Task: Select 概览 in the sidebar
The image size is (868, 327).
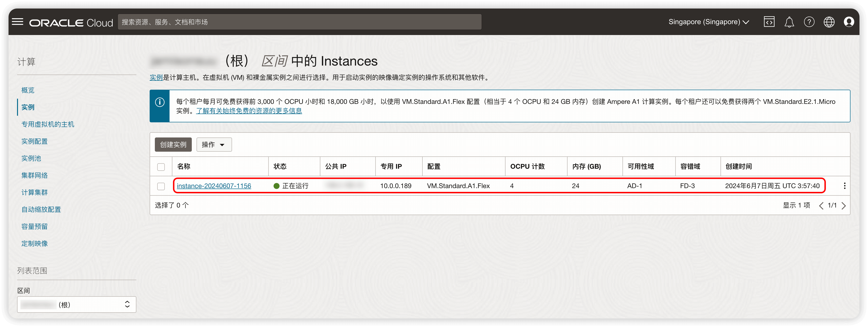Action: coord(28,90)
